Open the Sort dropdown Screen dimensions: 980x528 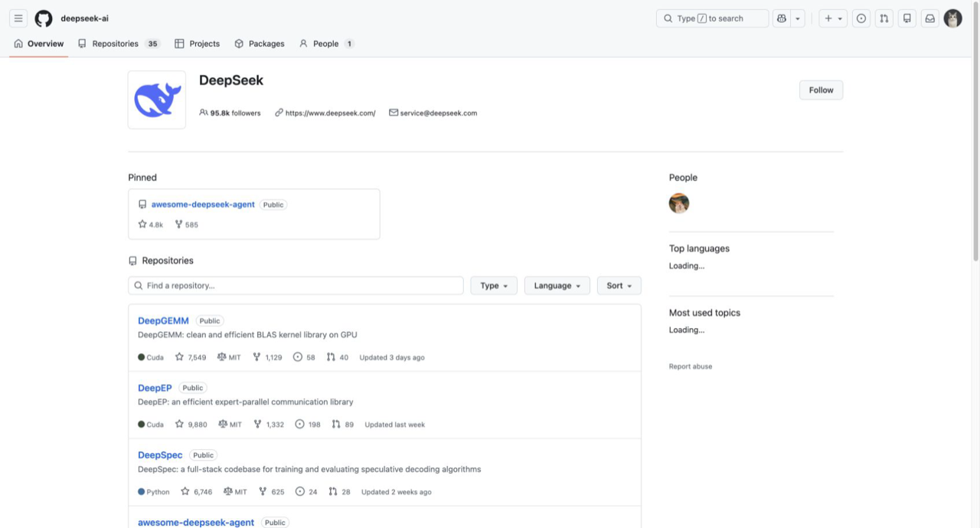click(619, 285)
